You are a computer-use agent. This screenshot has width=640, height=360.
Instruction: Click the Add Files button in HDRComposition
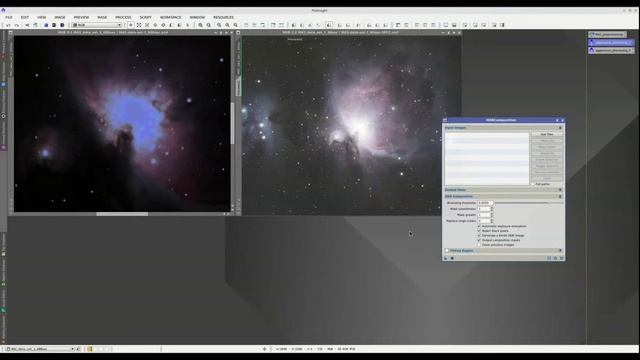pyautogui.click(x=547, y=134)
